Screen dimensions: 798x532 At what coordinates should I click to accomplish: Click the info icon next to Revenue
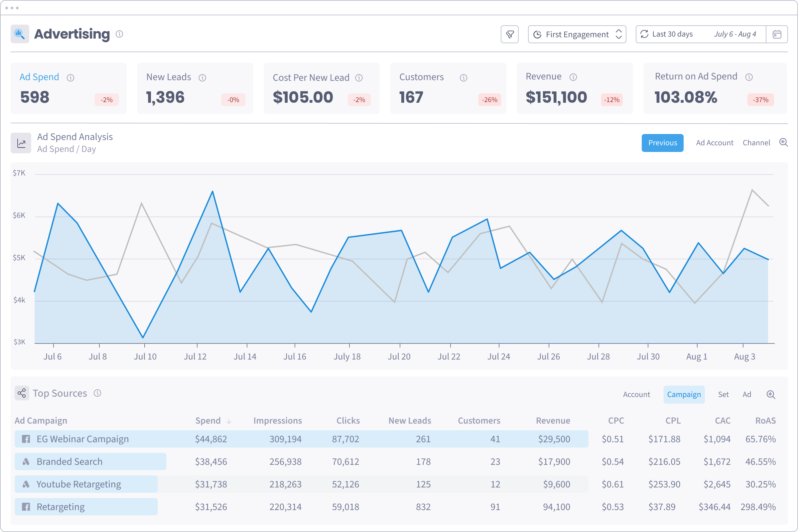click(573, 77)
